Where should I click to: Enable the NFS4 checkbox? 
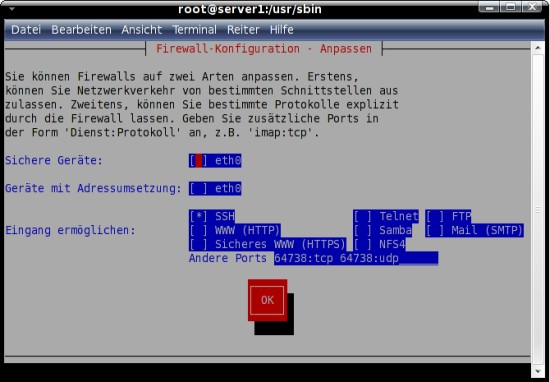(x=379, y=244)
